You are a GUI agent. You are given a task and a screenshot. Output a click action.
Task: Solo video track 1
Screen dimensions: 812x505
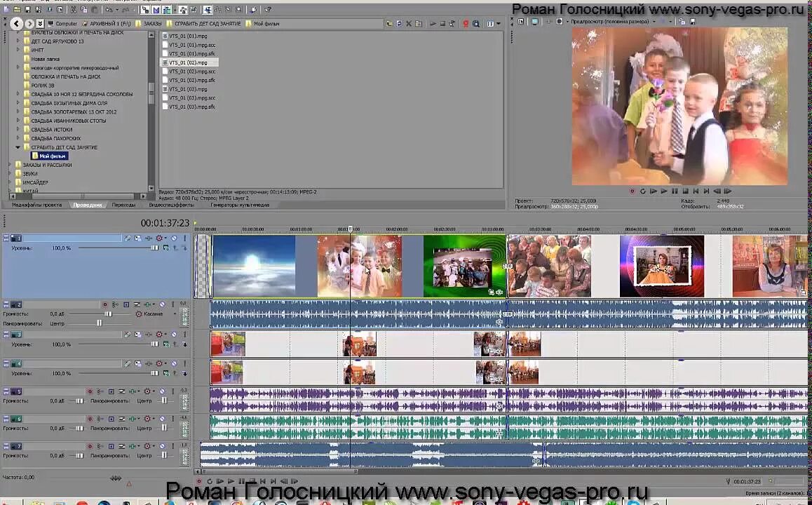[185, 238]
